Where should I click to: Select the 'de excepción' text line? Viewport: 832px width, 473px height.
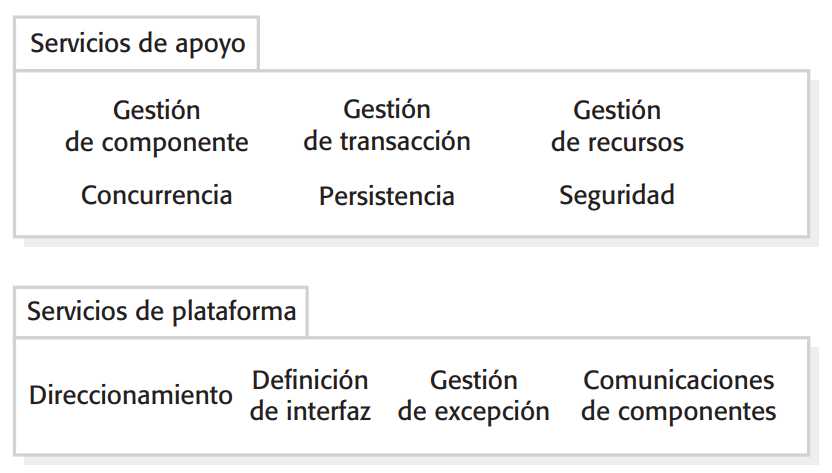pos(474,412)
